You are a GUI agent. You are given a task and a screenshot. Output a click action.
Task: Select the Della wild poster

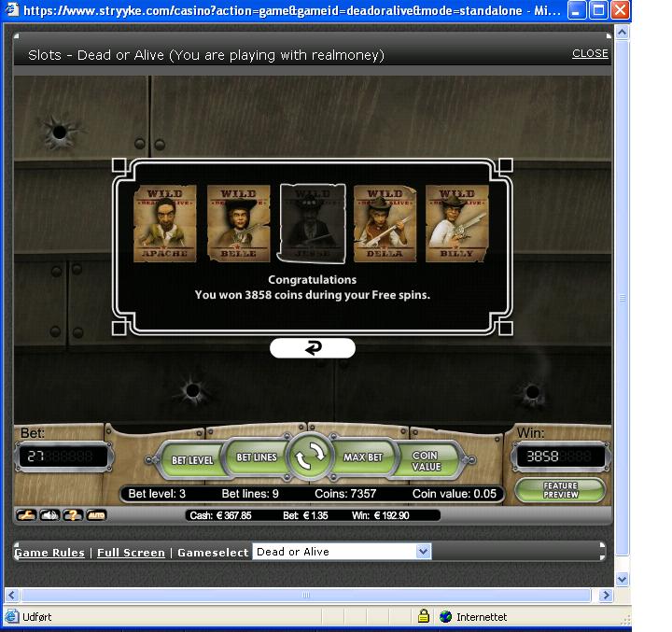point(385,223)
